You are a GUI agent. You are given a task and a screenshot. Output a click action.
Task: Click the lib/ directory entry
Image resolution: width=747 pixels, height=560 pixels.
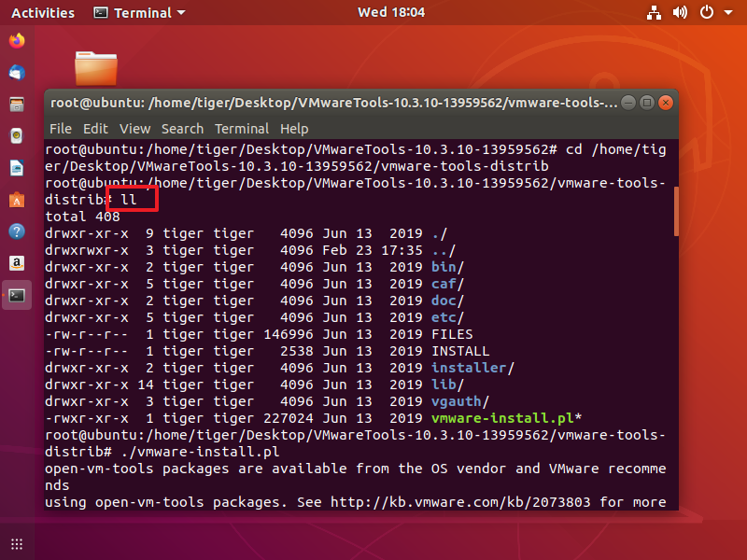point(447,385)
